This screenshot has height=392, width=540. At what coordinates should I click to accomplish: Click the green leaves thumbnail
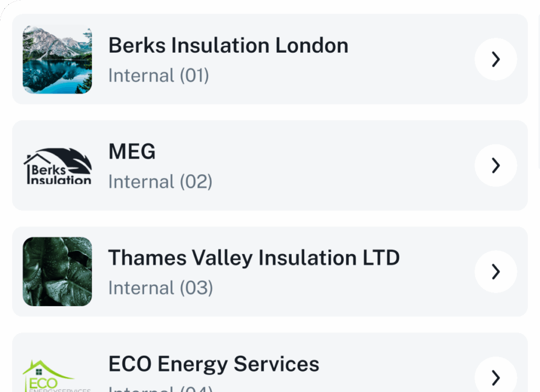(57, 271)
